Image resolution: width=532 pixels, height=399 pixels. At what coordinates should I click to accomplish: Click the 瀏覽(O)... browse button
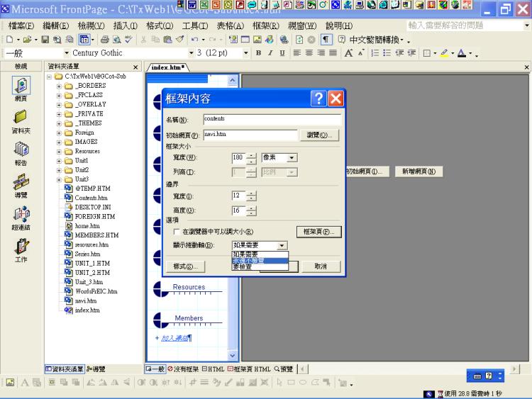319,135
